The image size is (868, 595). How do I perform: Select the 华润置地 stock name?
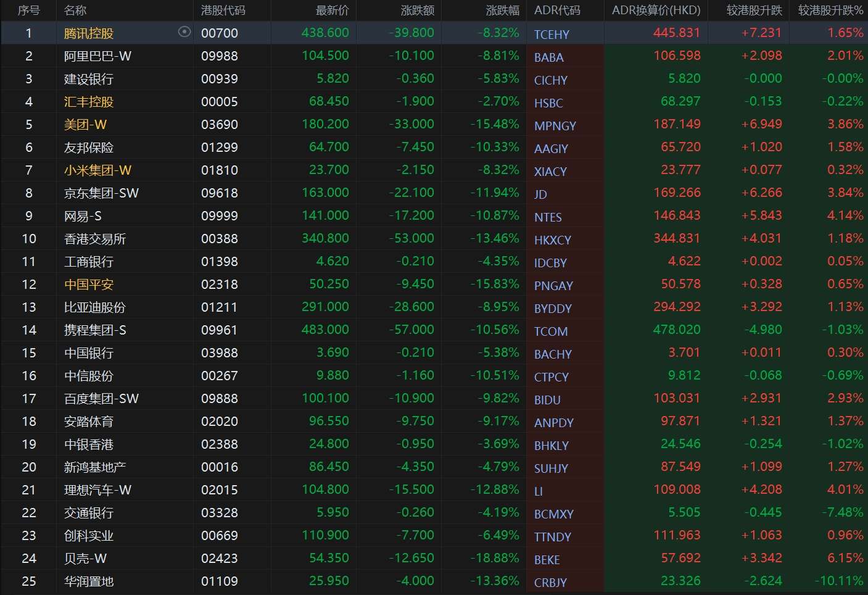tap(89, 581)
